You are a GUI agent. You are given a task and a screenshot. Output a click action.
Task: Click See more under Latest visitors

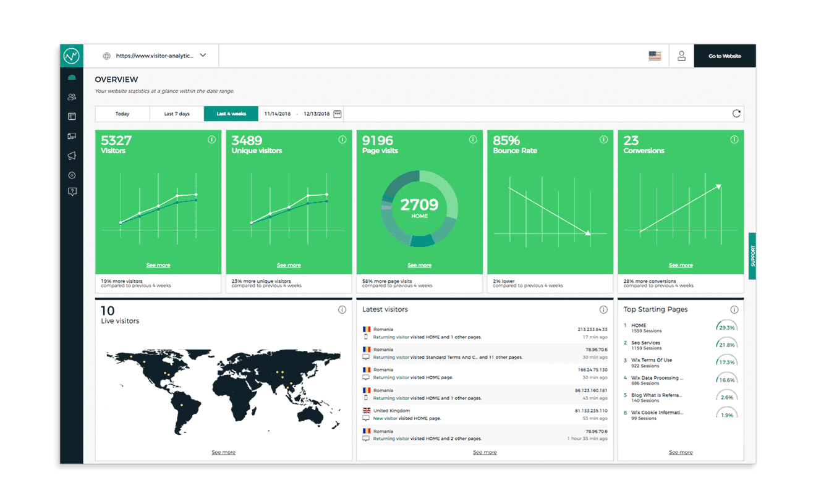coord(484,451)
